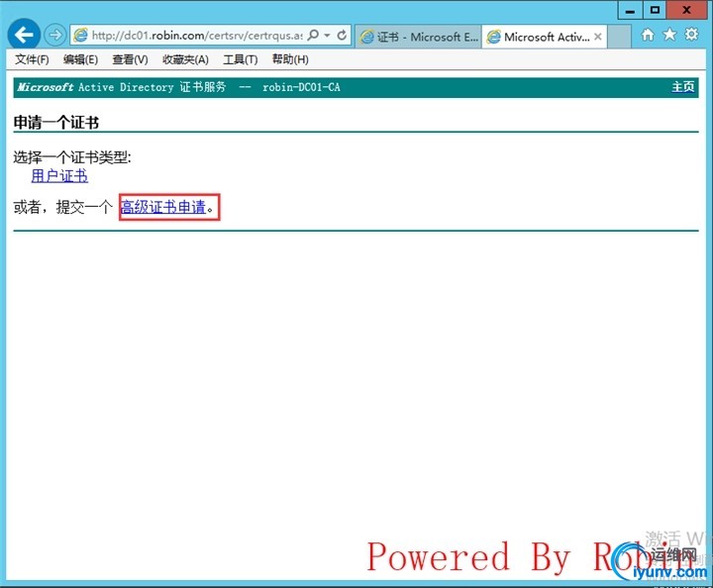The height and width of the screenshot is (588, 713).
Task: Click the forward navigation arrow
Action: (x=55, y=35)
